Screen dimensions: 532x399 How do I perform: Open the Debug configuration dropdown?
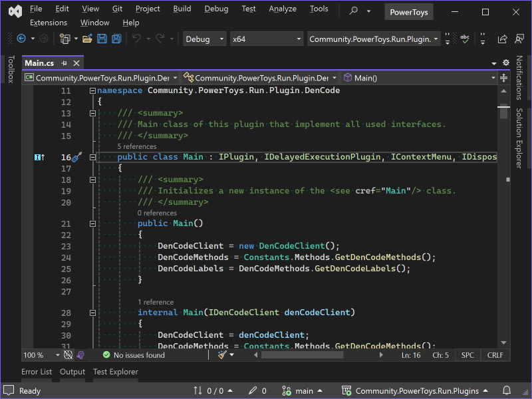(205, 39)
